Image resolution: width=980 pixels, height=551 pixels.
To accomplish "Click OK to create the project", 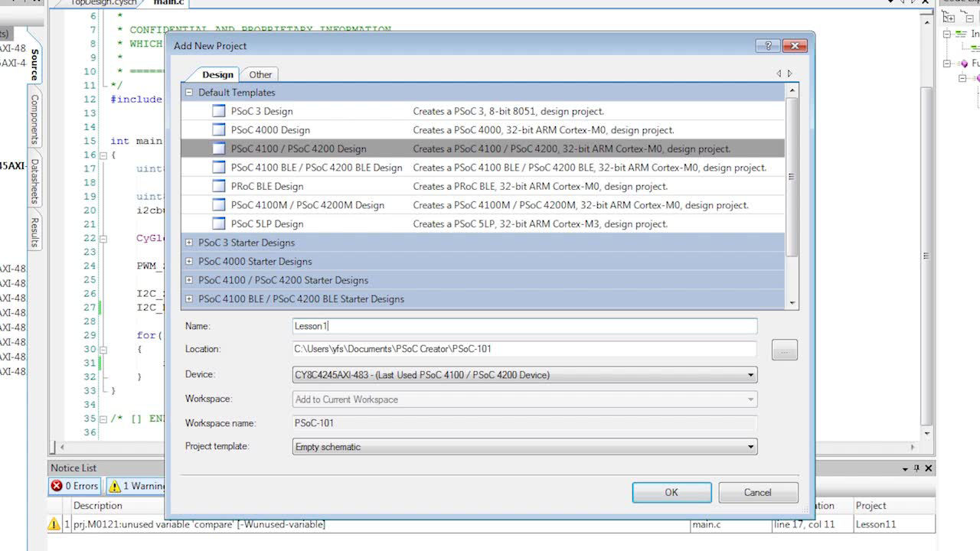I will pyautogui.click(x=671, y=492).
